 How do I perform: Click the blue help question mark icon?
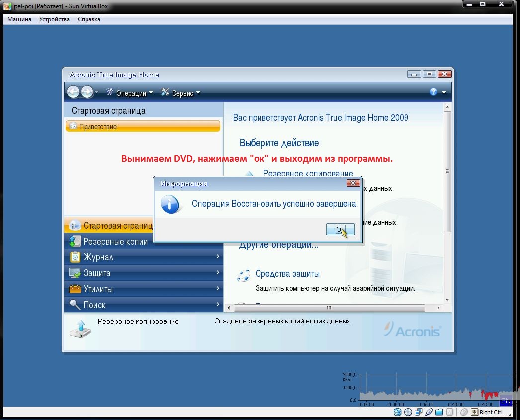pos(433,92)
